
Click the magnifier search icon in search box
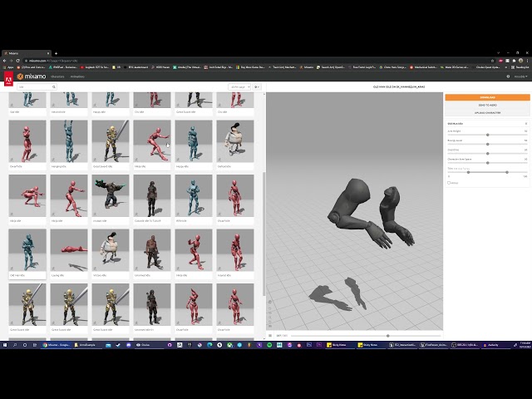click(x=53, y=87)
